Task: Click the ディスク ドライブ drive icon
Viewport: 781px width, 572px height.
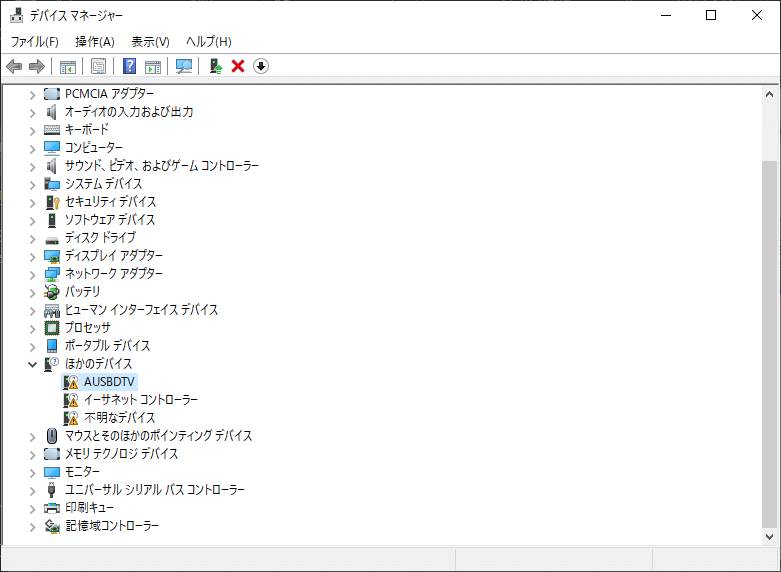Action: coord(52,239)
